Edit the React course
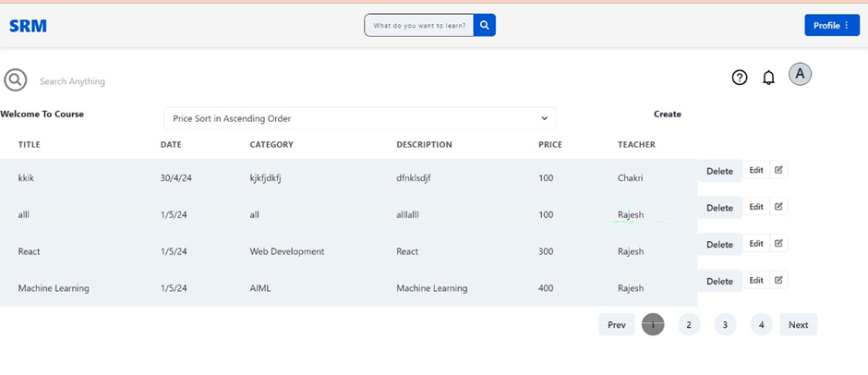 [756, 243]
